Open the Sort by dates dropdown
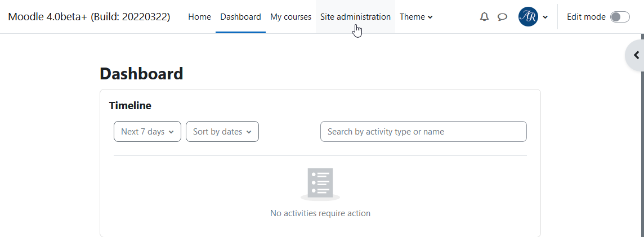The height and width of the screenshot is (237, 644). point(222,131)
